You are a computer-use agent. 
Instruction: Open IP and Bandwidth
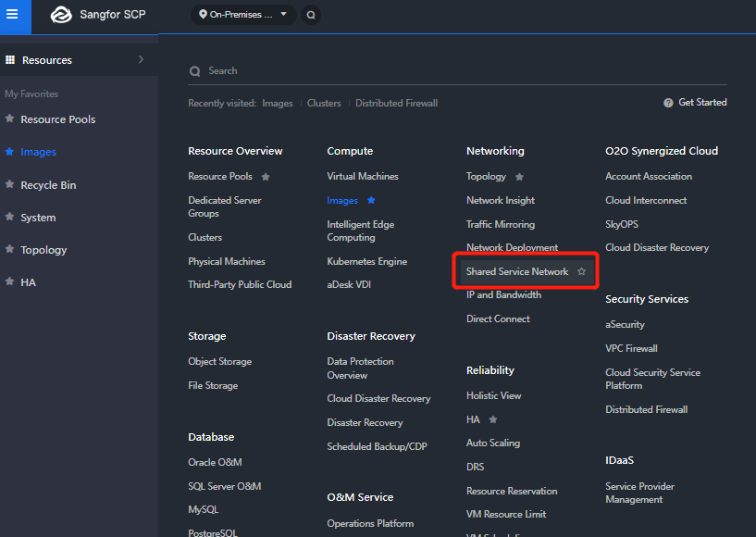(503, 294)
